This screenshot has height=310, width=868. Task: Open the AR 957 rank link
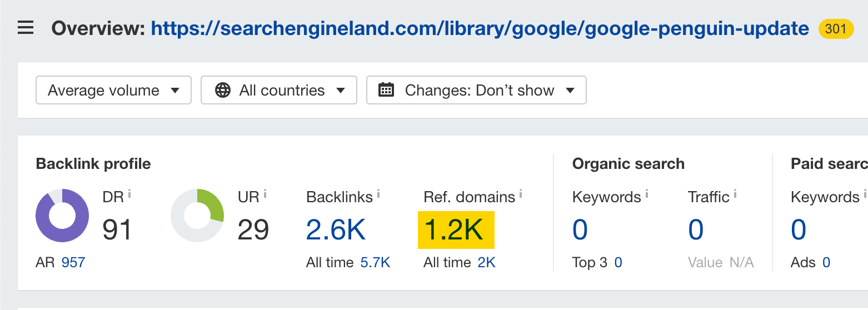73,262
